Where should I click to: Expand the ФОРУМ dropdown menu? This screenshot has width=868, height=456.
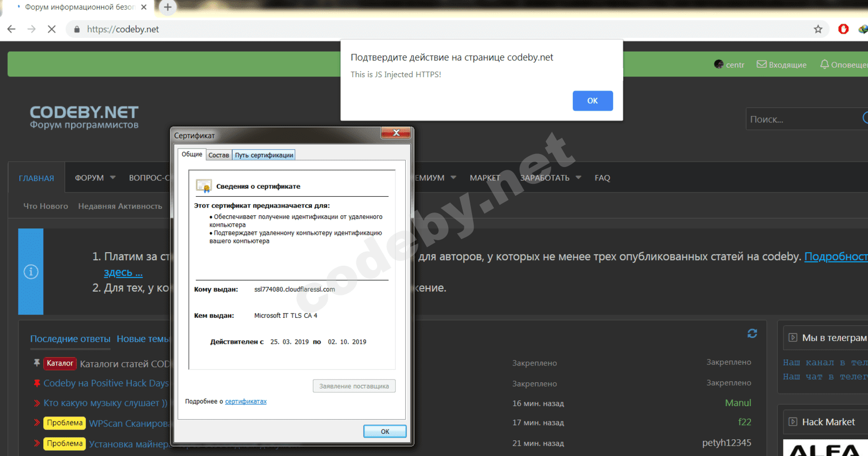(x=113, y=177)
